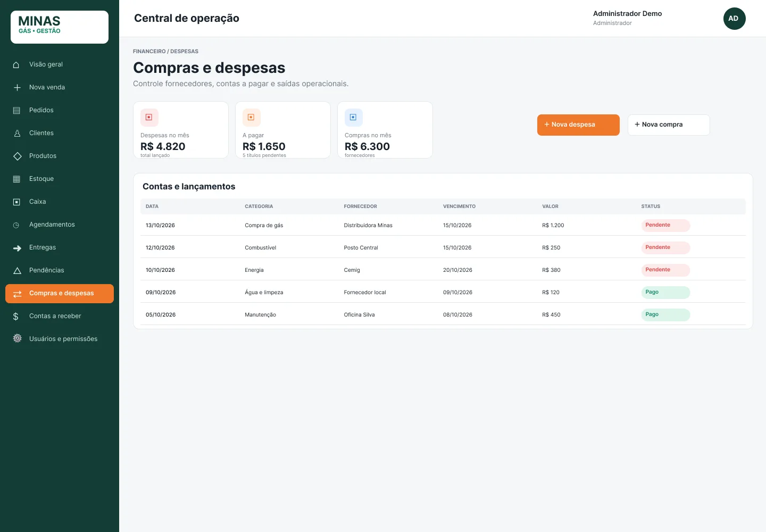Click the Vencimento column header
The height and width of the screenshot is (532, 766).
pyautogui.click(x=460, y=206)
